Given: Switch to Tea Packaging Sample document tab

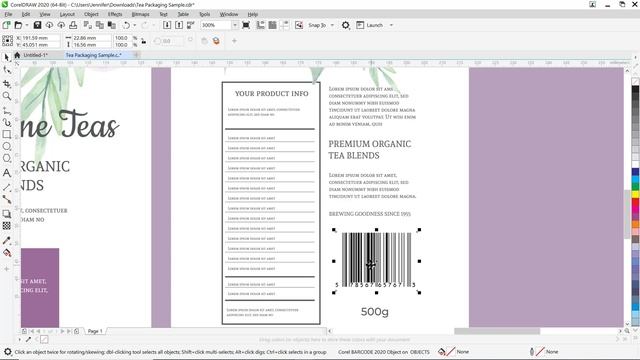Looking at the screenshot, I should click(x=93, y=55).
